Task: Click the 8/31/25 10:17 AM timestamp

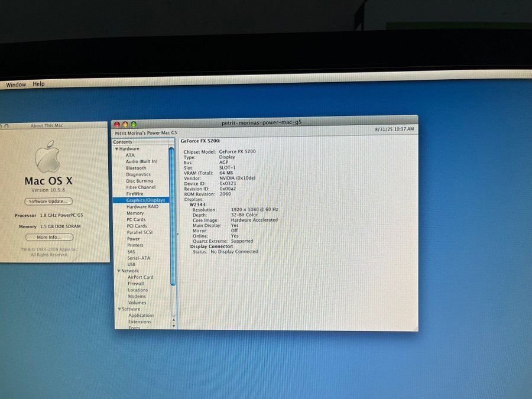Action: coord(394,129)
